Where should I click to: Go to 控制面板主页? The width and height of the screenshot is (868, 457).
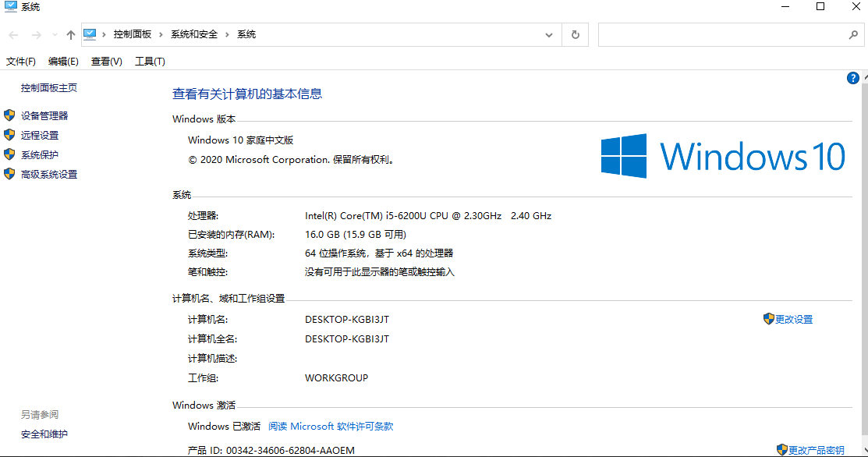48,87
